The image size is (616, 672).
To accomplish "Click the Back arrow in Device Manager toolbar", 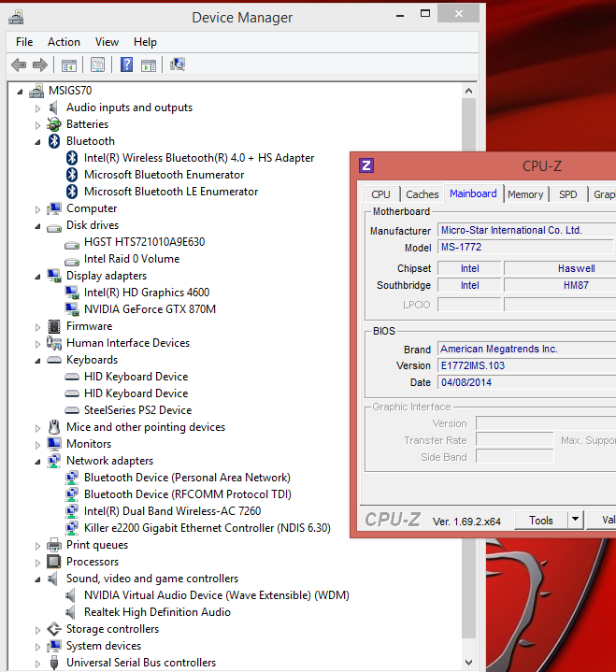I will (x=19, y=64).
